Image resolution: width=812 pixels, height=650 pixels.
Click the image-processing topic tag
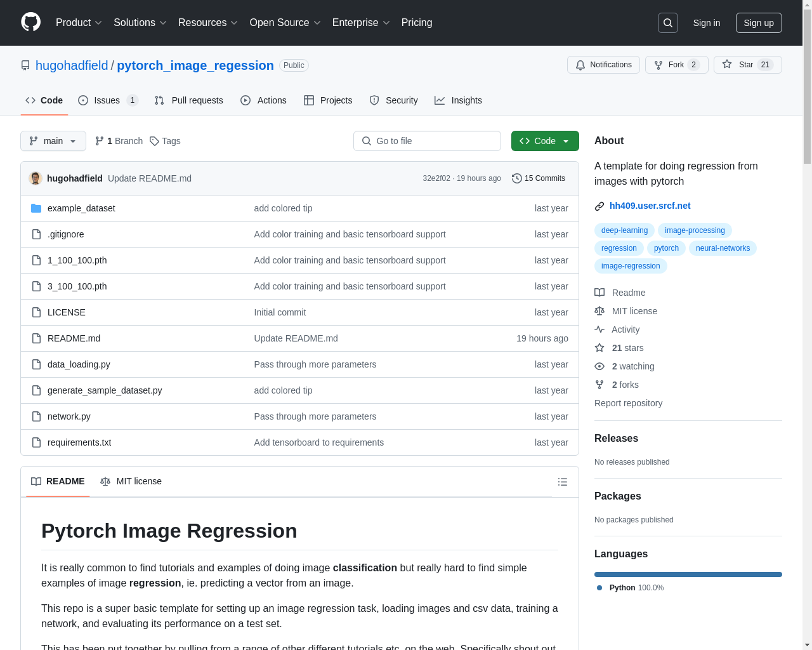(x=695, y=230)
